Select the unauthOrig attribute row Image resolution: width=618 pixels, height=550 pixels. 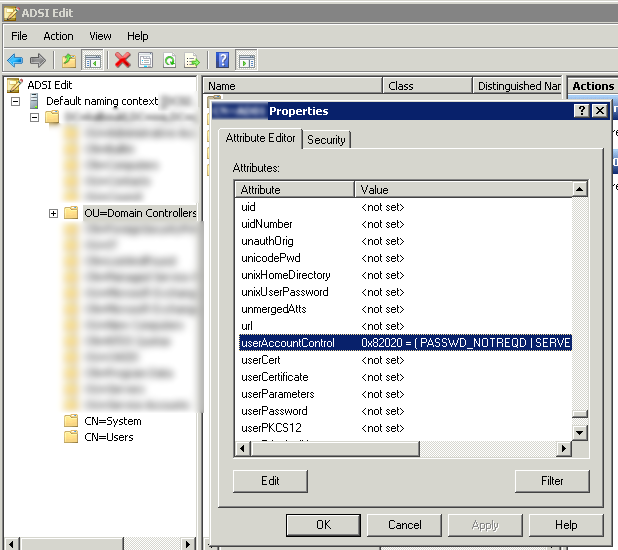(405, 241)
